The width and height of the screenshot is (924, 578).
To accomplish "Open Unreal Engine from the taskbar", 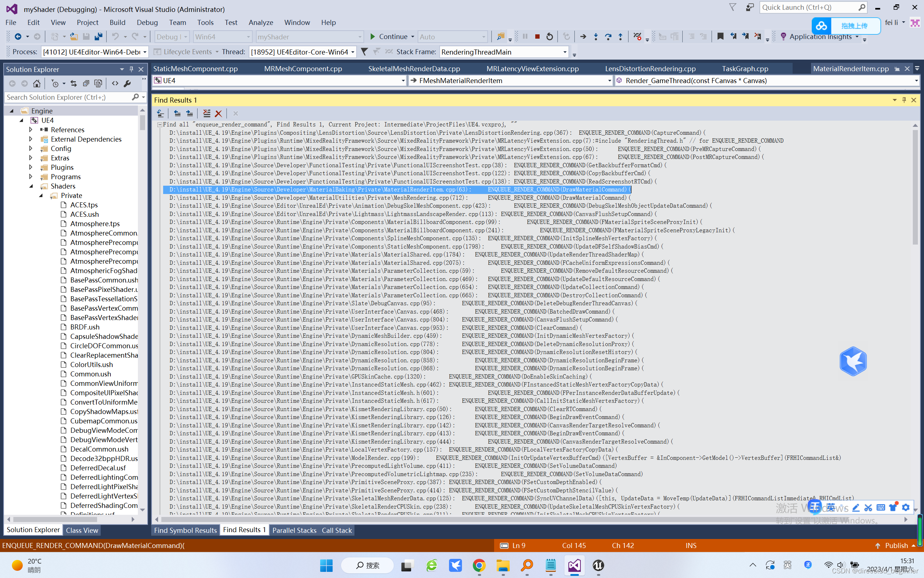I will point(598,565).
